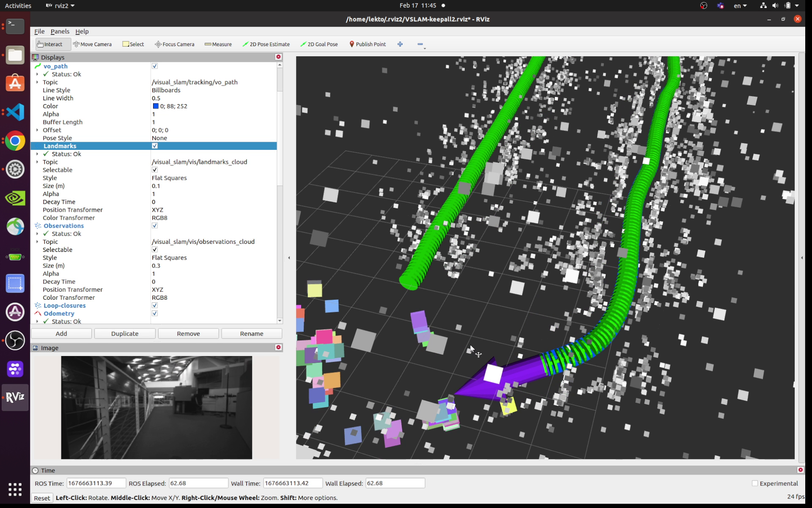Open the File menu
The height and width of the screenshot is (508, 812).
tap(39, 31)
